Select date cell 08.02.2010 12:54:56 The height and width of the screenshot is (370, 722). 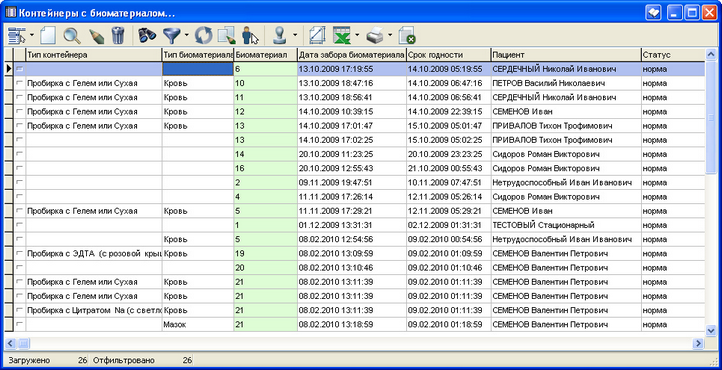(x=352, y=239)
